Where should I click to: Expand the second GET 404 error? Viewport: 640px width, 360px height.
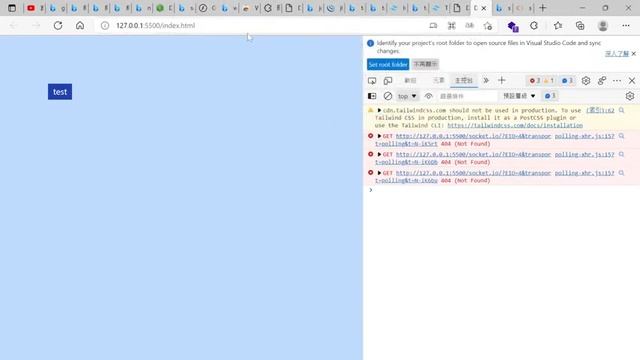[379, 154]
